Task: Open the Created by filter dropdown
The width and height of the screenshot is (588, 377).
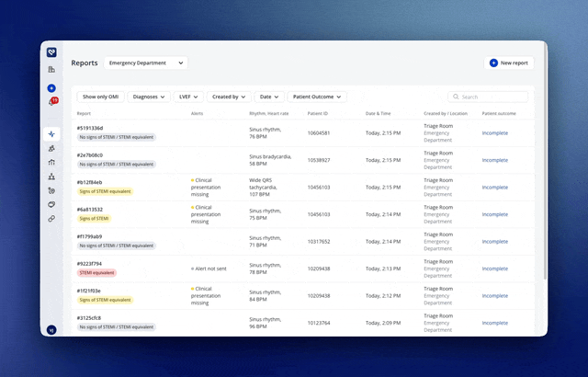Action: point(229,97)
